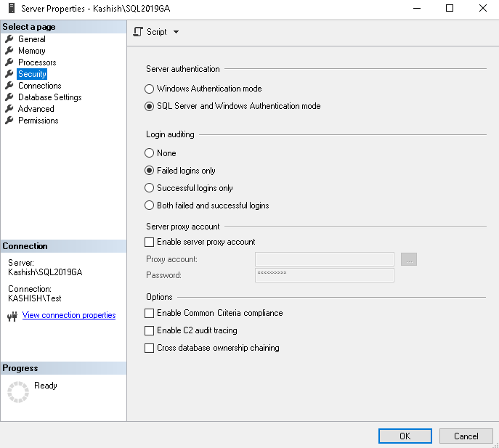Image resolution: width=499 pixels, height=448 pixels.
Task: Open the Script dropdown arrow
Action: pos(176,32)
